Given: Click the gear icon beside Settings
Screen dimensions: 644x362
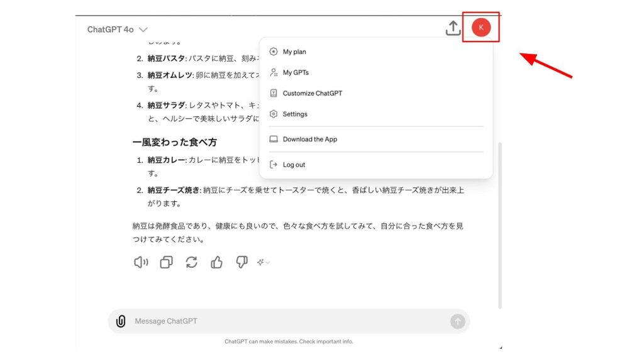Looking at the screenshot, I should 273,114.
